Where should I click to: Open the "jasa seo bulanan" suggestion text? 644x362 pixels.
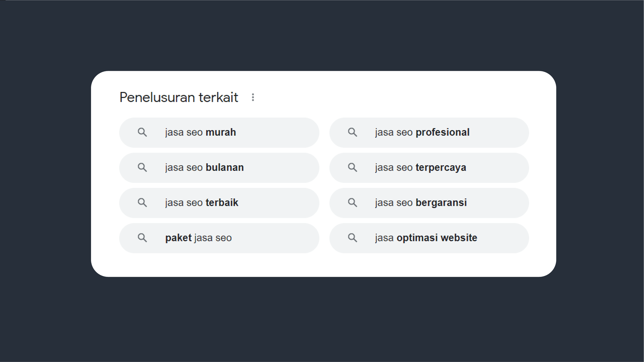pyautogui.click(x=204, y=168)
